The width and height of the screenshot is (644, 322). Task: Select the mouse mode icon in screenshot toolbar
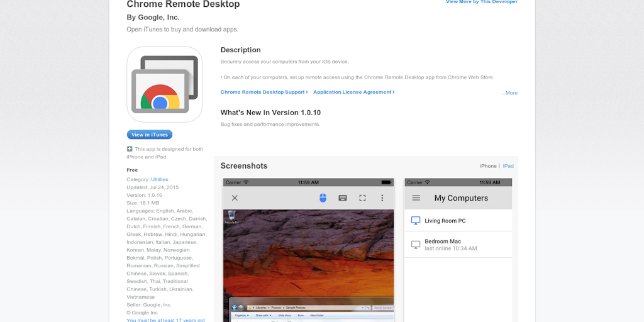click(x=323, y=198)
